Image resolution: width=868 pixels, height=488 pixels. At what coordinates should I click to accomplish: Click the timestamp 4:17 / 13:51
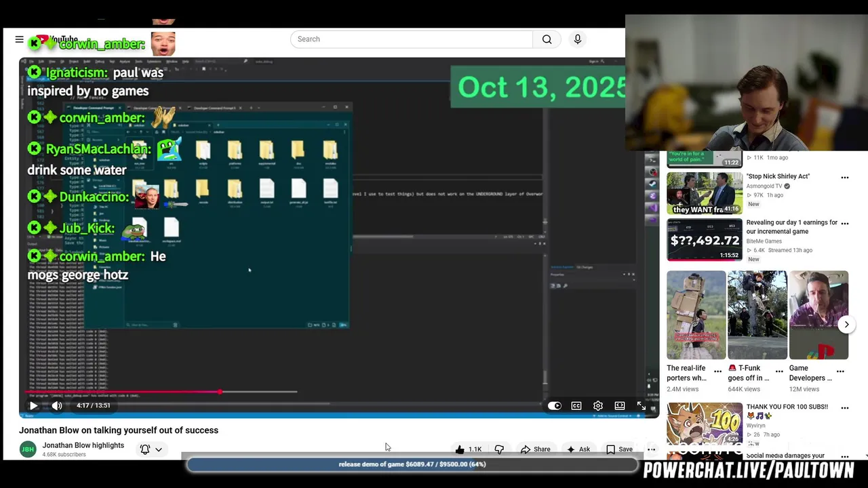(x=93, y=405)
